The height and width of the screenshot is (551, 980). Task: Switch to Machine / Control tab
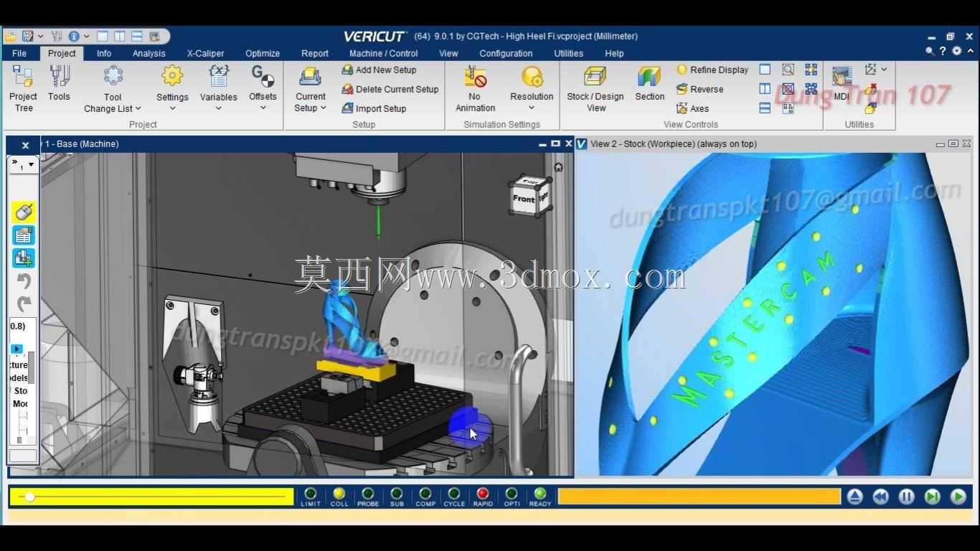(384, 53)
